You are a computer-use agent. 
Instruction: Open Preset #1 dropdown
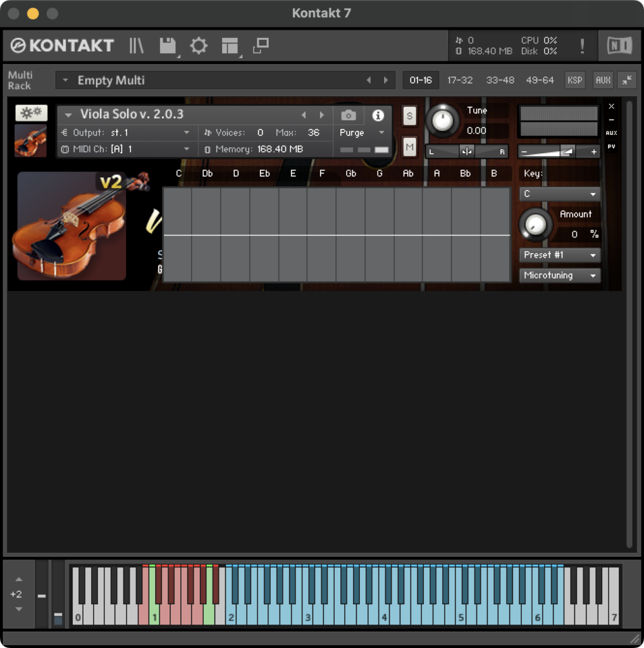(560, 255)
